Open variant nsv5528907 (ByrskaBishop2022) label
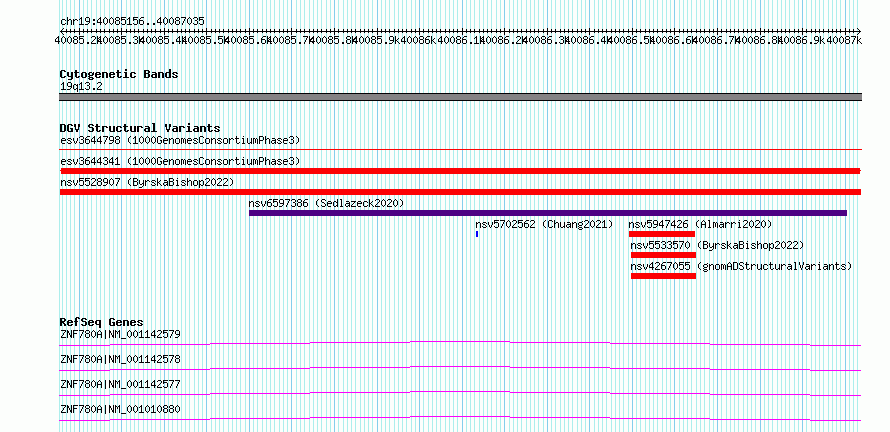Screen dimensions: 890x432 [147, 182]
